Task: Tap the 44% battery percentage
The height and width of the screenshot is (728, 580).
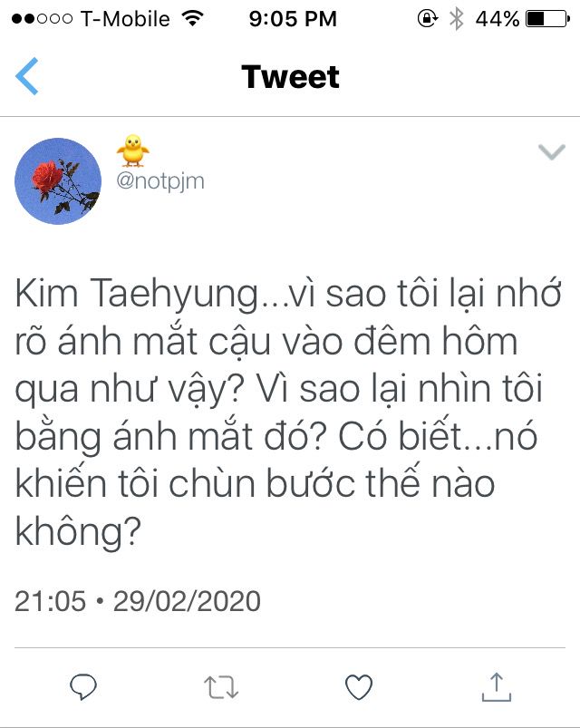Action: [x=498, y=19]
